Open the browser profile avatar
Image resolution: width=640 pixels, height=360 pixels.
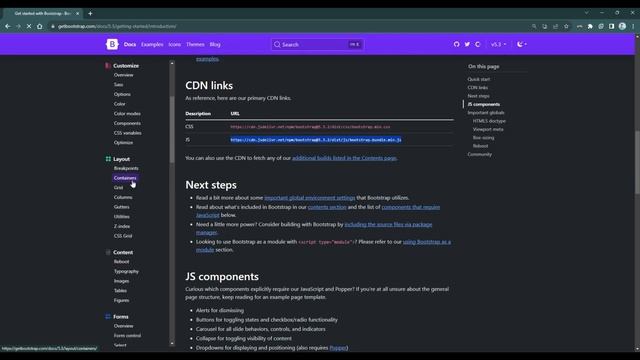622,26
